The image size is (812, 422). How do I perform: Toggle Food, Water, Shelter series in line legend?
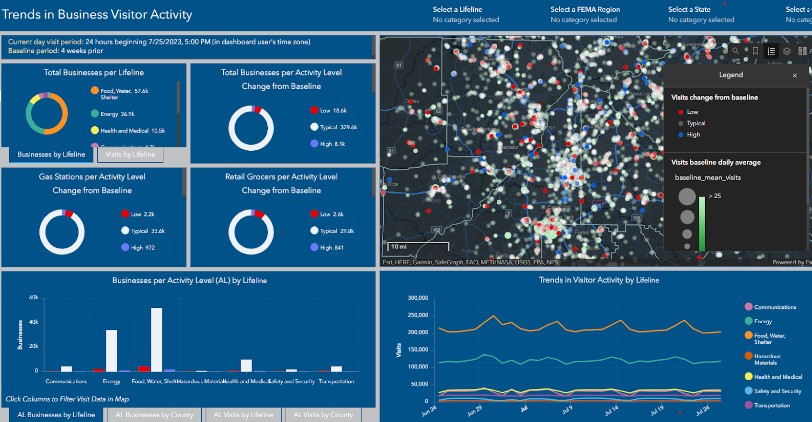pos(765,338)
